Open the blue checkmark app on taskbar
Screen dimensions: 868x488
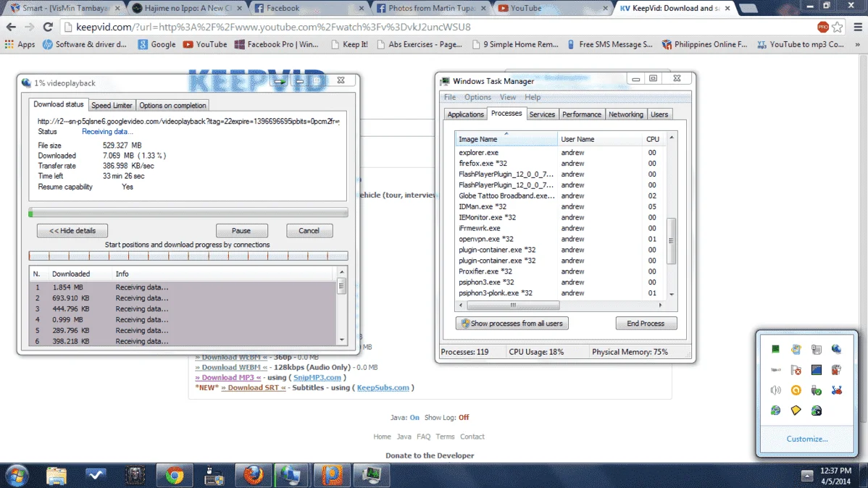click(x=96, y=475)
